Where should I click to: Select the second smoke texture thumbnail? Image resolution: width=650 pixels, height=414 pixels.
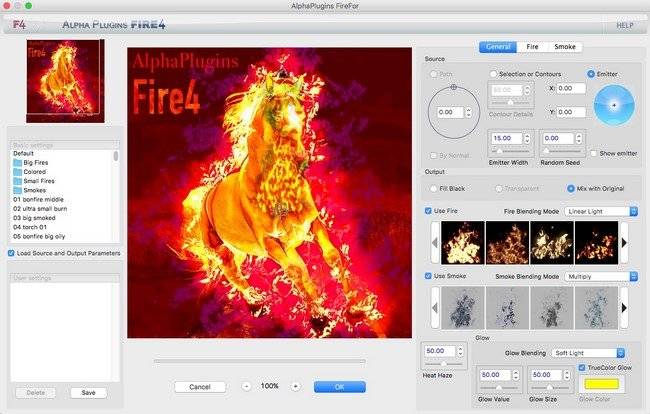[507, 308]
